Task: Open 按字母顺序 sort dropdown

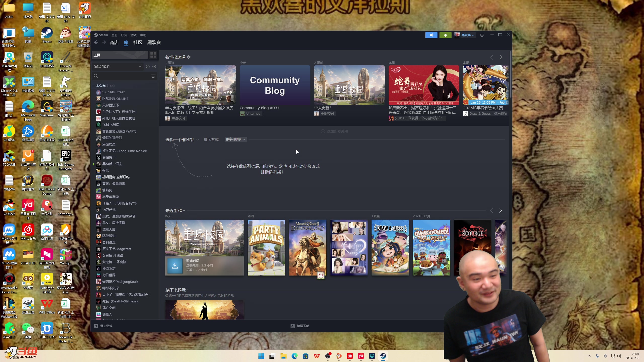Action: [x=235, y=139]
